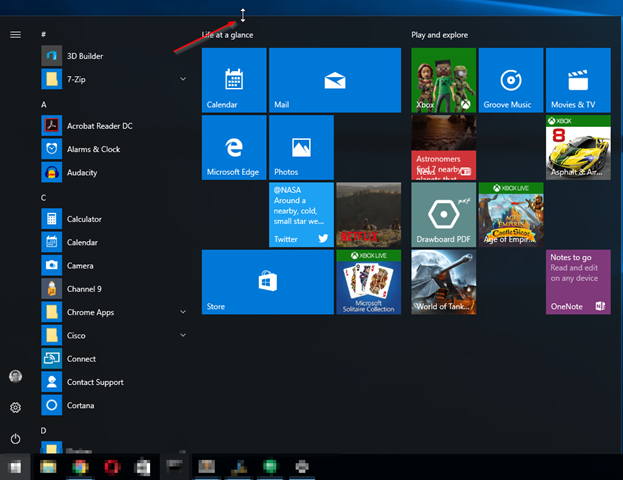Open the Asphalt 8 game tile

(x=578, y=147)
